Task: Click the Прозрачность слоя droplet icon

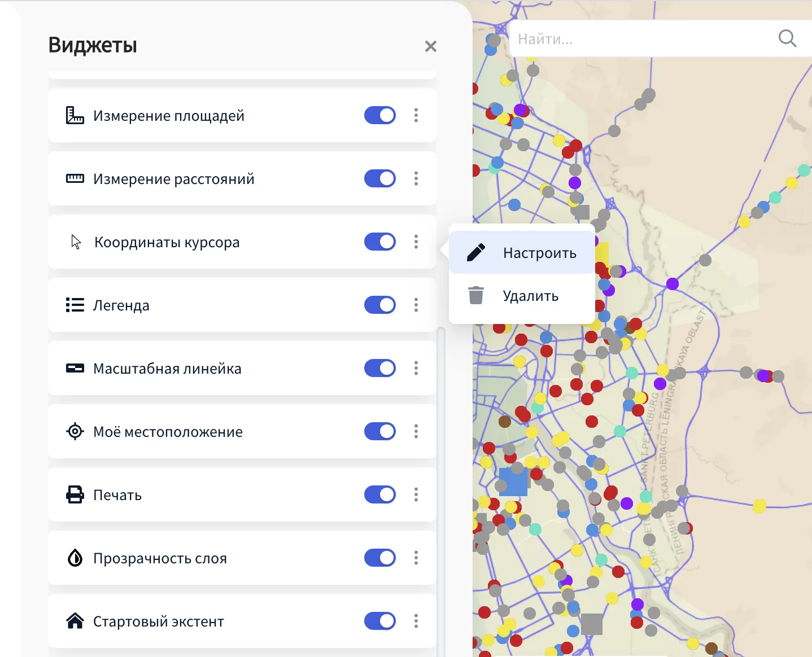Action: point(75,558)
